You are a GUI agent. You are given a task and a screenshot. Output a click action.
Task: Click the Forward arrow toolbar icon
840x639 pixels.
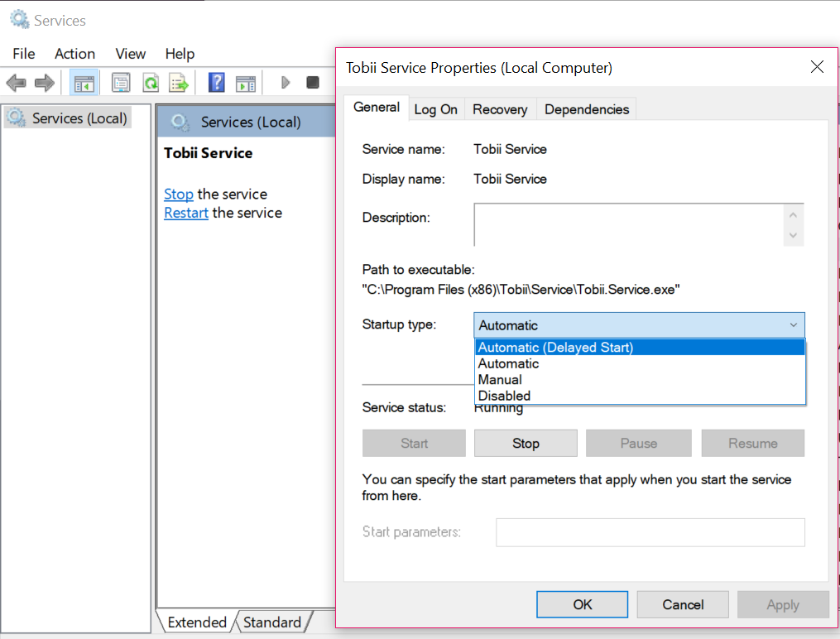click(45, 83)
